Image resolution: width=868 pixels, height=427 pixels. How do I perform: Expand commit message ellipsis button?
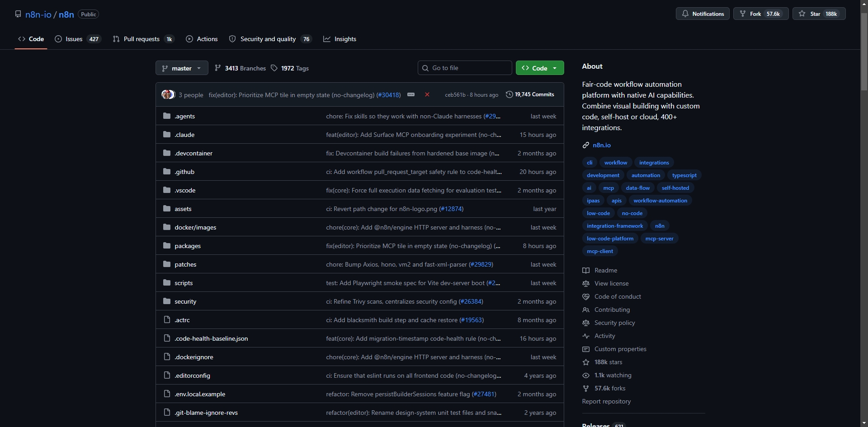(x=411, y=94)
